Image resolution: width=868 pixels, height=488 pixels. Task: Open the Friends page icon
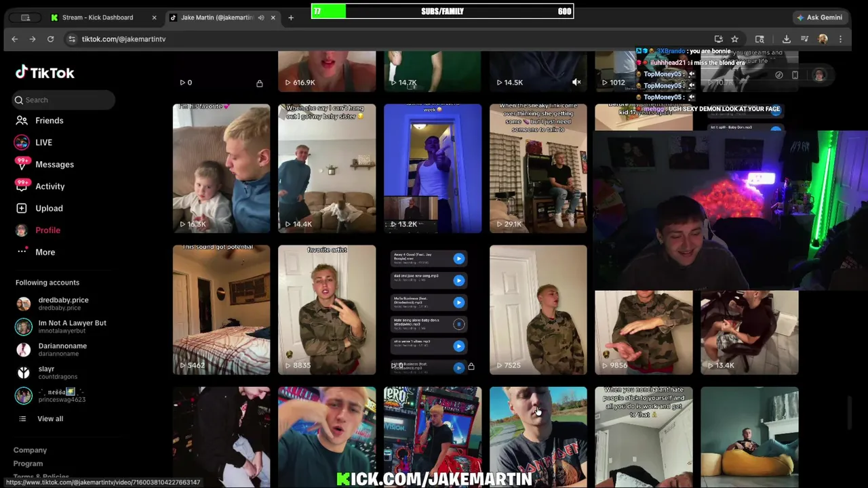click(x=22, y=121)
